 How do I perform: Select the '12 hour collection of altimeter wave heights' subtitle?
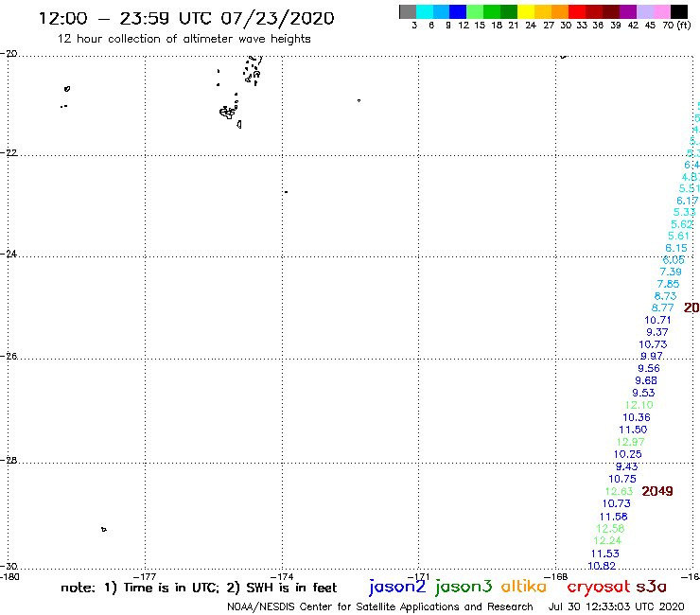184,39
